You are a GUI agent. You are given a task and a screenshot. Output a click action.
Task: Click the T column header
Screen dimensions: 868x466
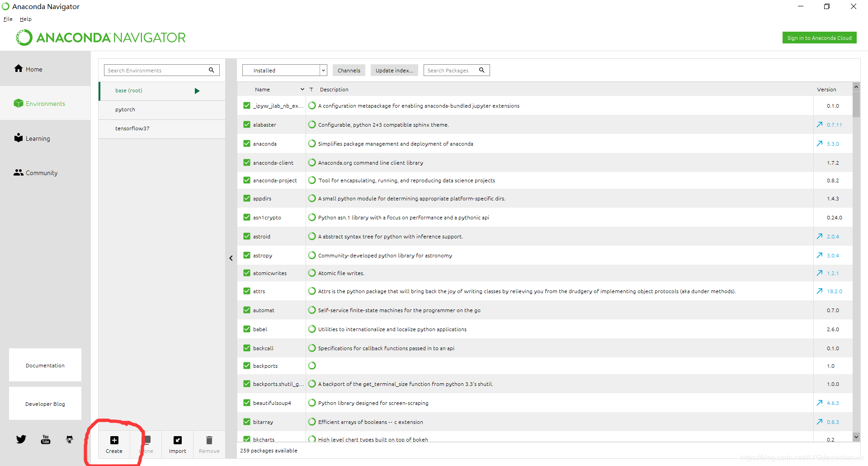(x=311, y=90)
